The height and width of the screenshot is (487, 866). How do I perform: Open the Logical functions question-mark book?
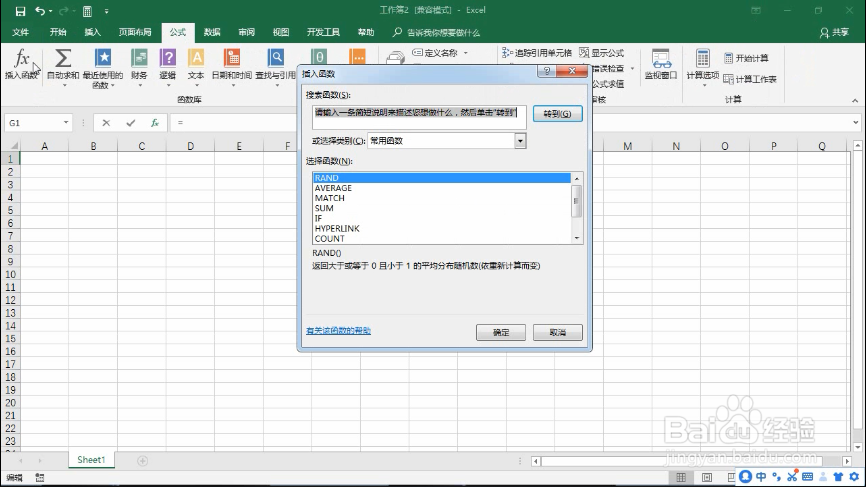[x=168, y=67]
